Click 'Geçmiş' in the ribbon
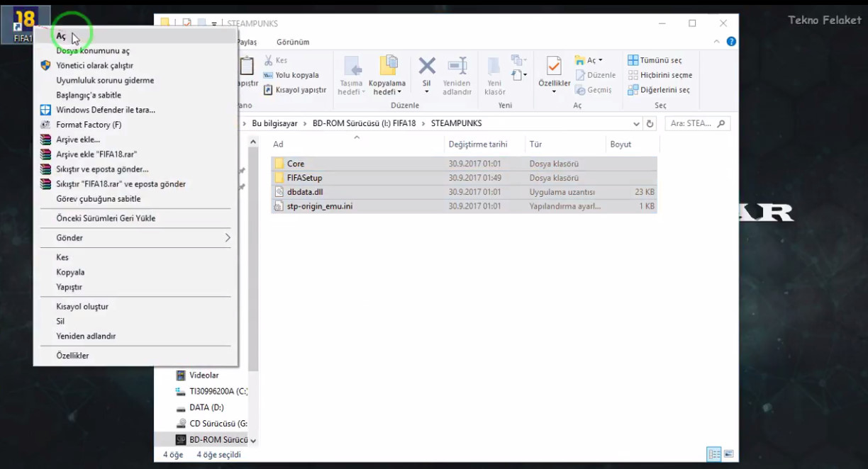This screenshot has width=868, height=469. 594,90
